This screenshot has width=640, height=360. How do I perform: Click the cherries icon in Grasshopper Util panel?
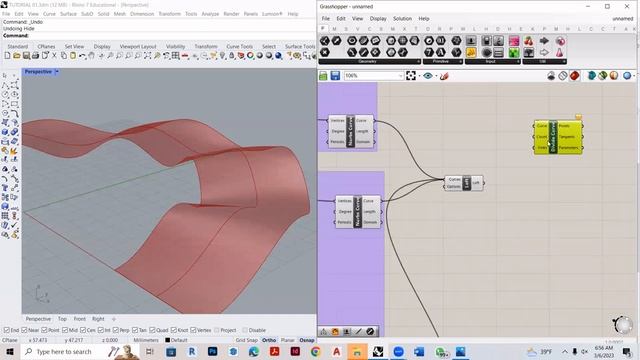coord(529,41)
